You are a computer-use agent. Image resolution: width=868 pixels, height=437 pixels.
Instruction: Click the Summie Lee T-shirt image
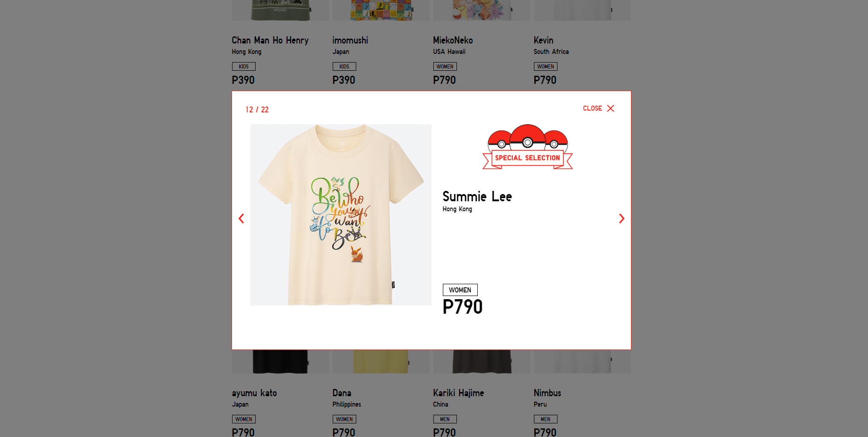[x=341, y=215]
